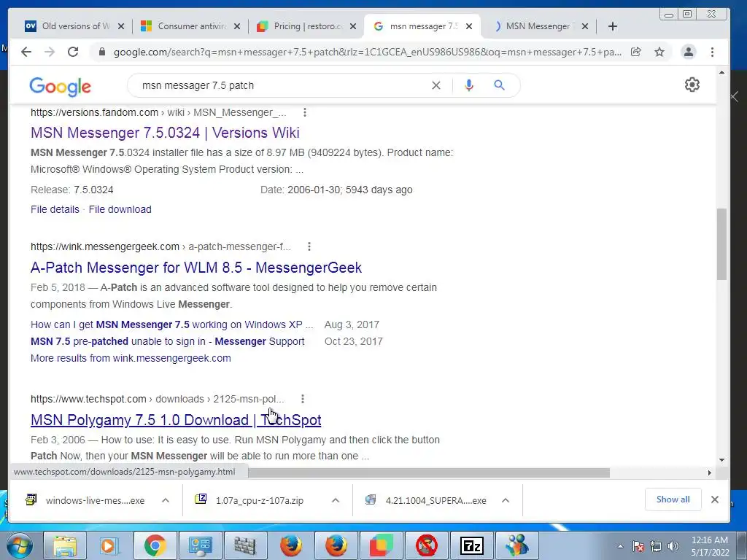
Task: Open the Chrome three-dot menu
Action: [712, 52]
